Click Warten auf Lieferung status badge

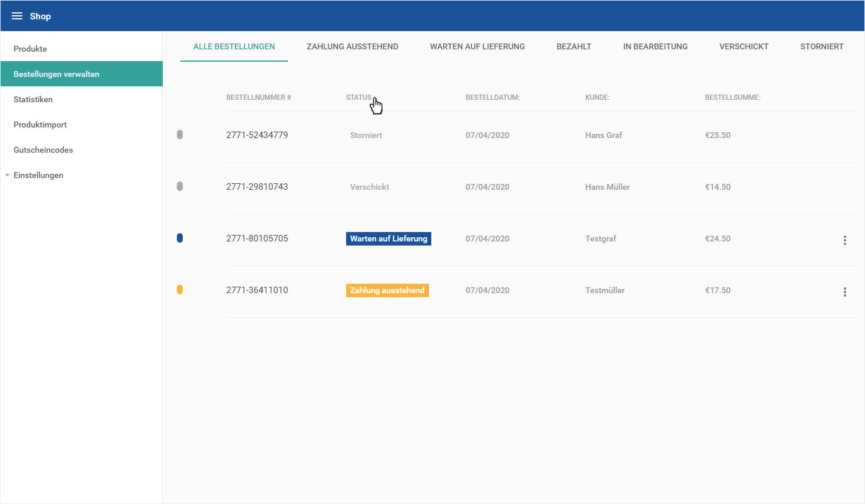pos(388,238)
